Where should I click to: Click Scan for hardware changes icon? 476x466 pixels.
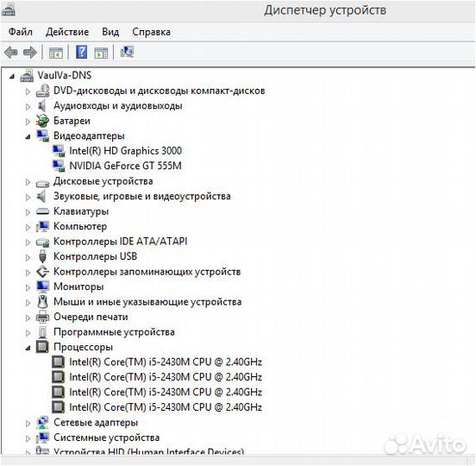pos(128,52)
